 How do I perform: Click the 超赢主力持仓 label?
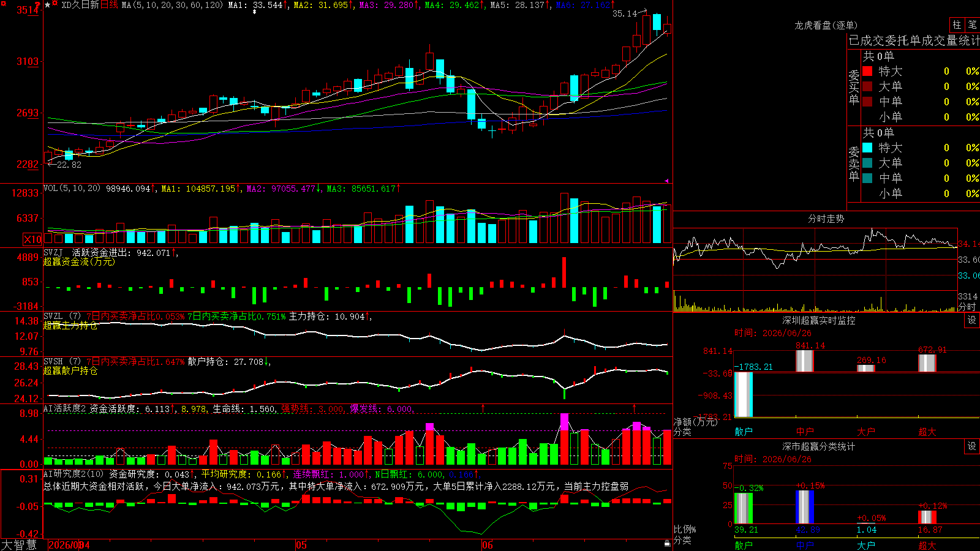70,325
